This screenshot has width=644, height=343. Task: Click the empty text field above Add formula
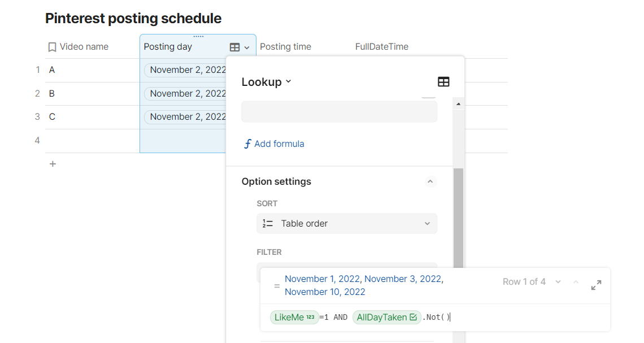[339, 112]
